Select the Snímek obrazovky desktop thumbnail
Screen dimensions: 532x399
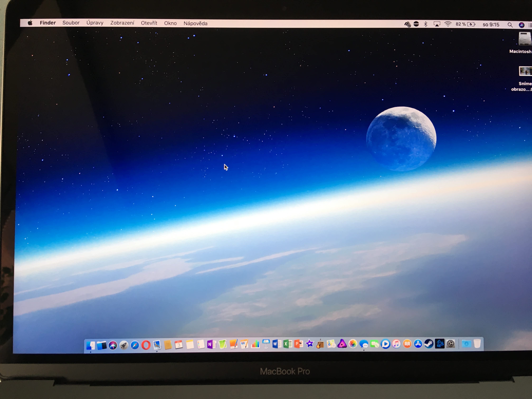[525, 71]
